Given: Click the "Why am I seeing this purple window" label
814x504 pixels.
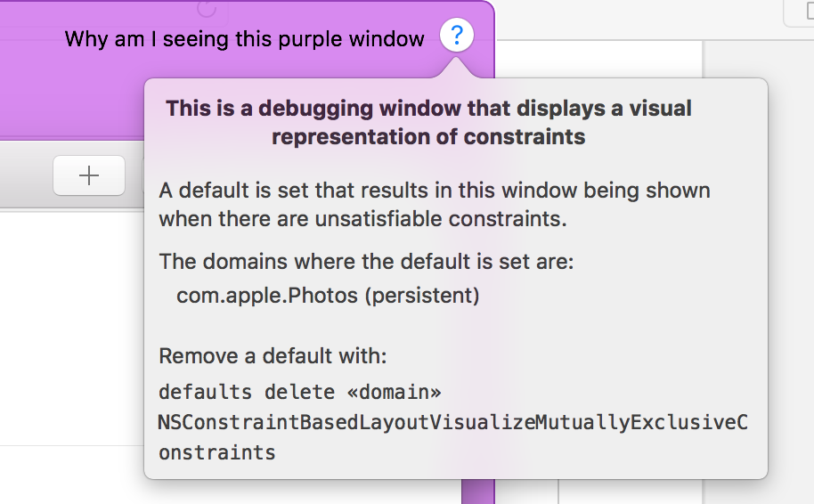Looking at the screenshot, I should pyautogui.click(x=245, y=39).
